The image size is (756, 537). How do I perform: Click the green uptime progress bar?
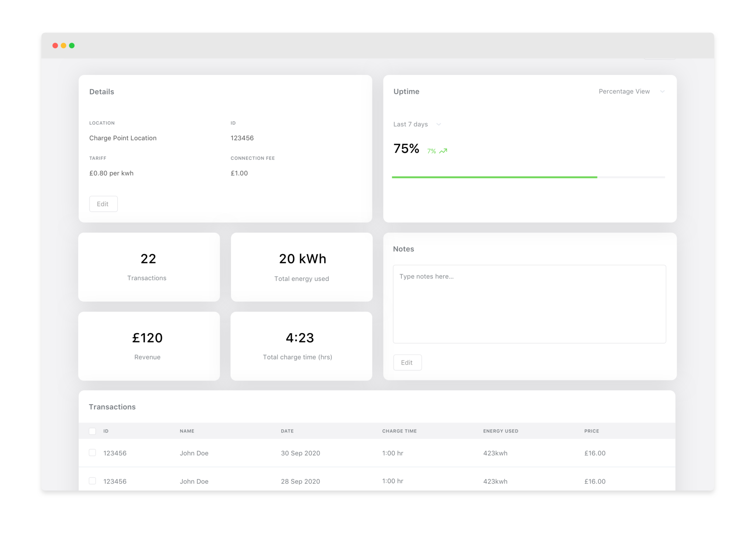pyautogui.click(x=495, y=177)
